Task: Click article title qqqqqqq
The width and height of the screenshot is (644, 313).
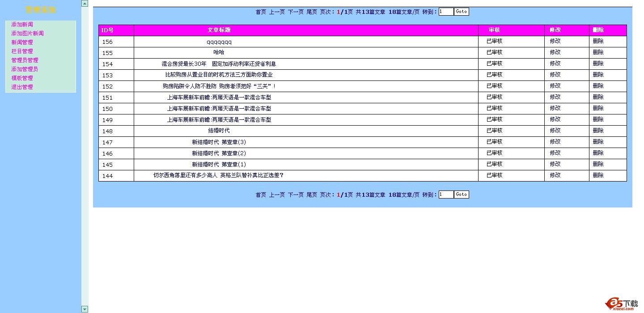Action: pyautogui.click(x=219, y=42)
